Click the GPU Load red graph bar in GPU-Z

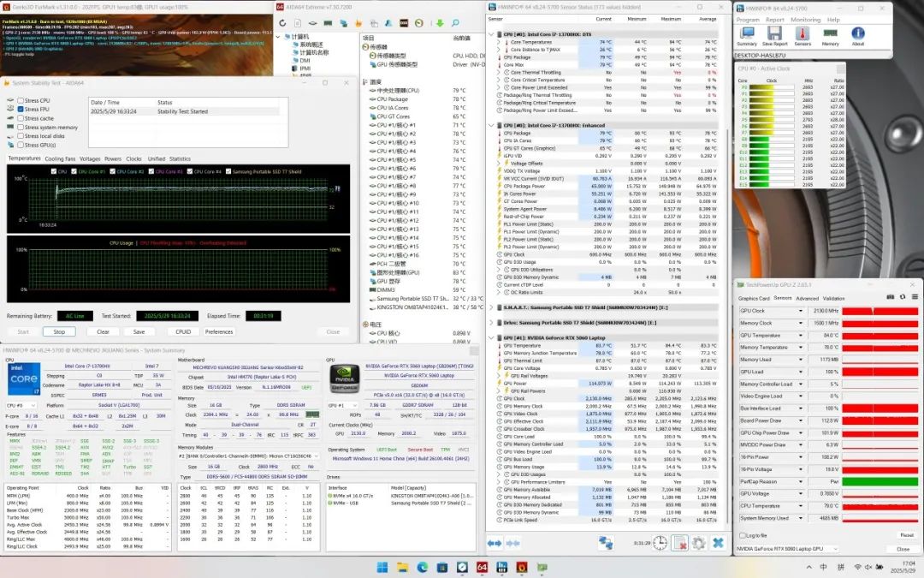880,372
